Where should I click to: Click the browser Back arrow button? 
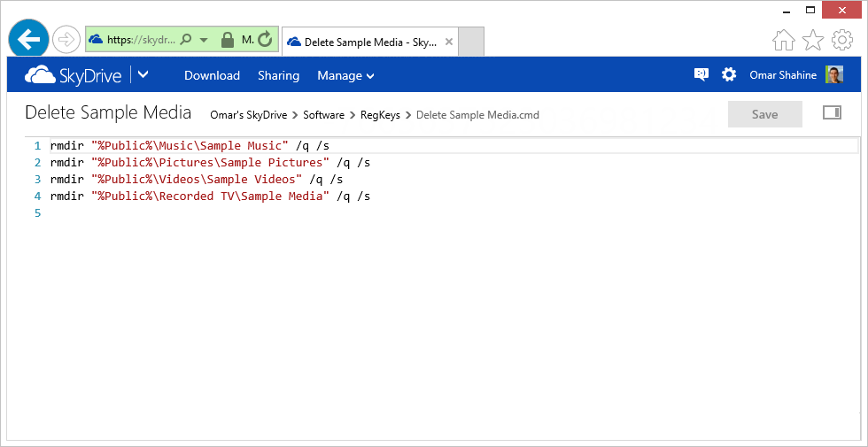[29, 39]
